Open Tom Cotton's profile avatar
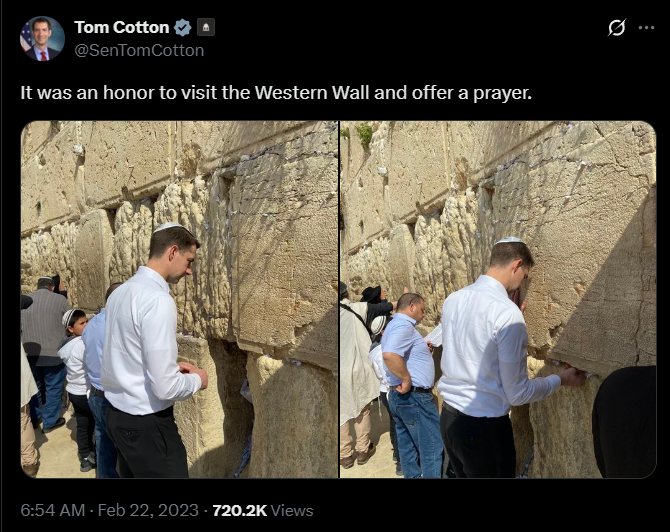The image size is (670, 532). click(42, 38)
